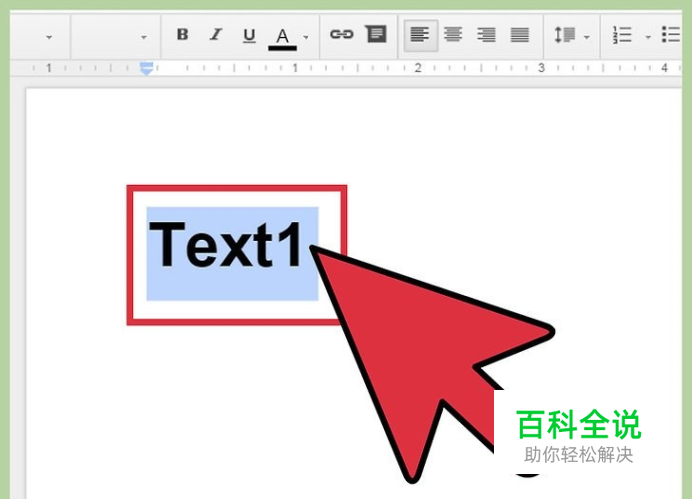692x499 pixels.
Task: Insert a comment with the comment icon
Action: [376, 34]
